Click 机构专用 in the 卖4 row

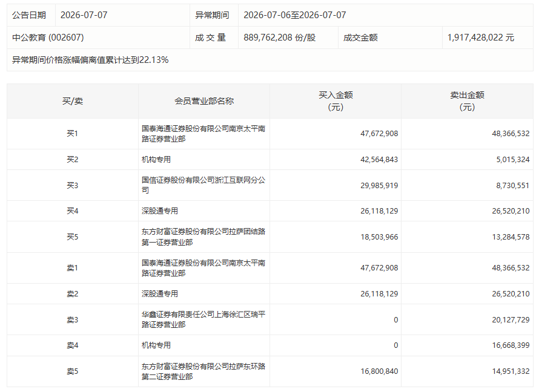point(156,345)
